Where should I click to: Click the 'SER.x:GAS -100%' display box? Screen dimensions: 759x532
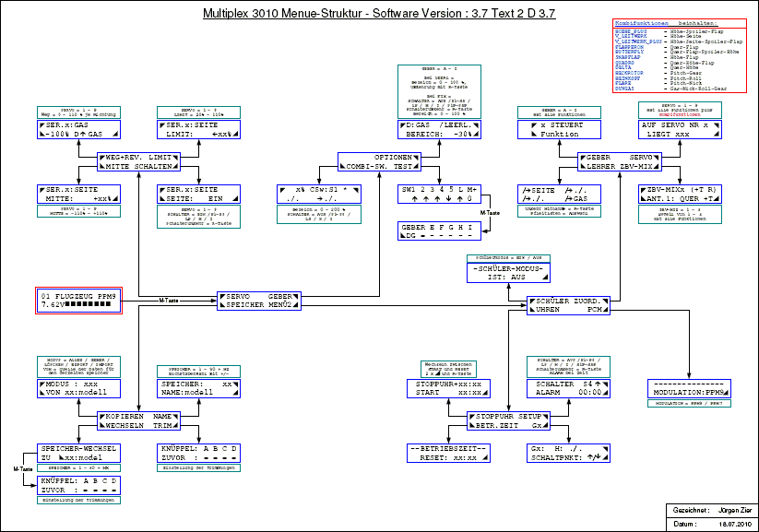tap(78, 129)
